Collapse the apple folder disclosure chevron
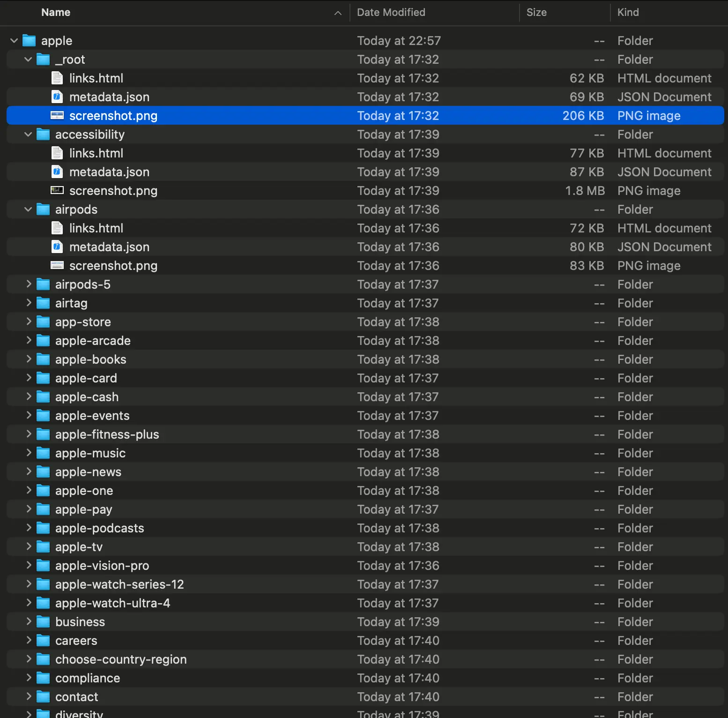Image resolution: width=728 pixels, height=718 pixels. (x=14, y=41)
